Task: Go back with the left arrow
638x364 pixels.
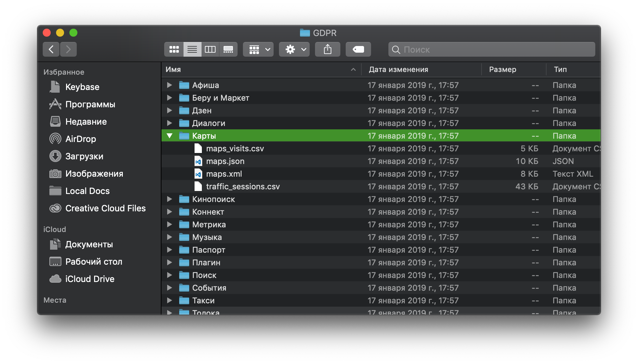Action: [x=51, y=50]
